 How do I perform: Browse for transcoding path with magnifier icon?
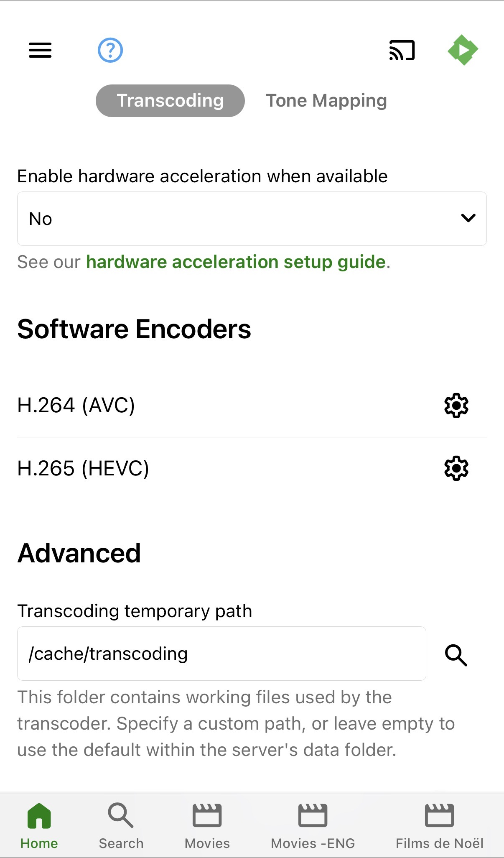[x=456, y=655]
